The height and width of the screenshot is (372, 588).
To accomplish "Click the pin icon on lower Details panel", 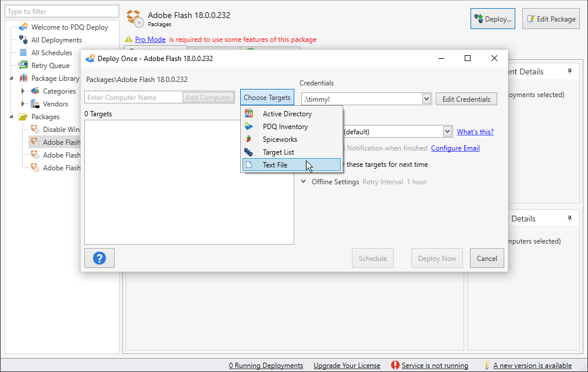I will (569, 219).
